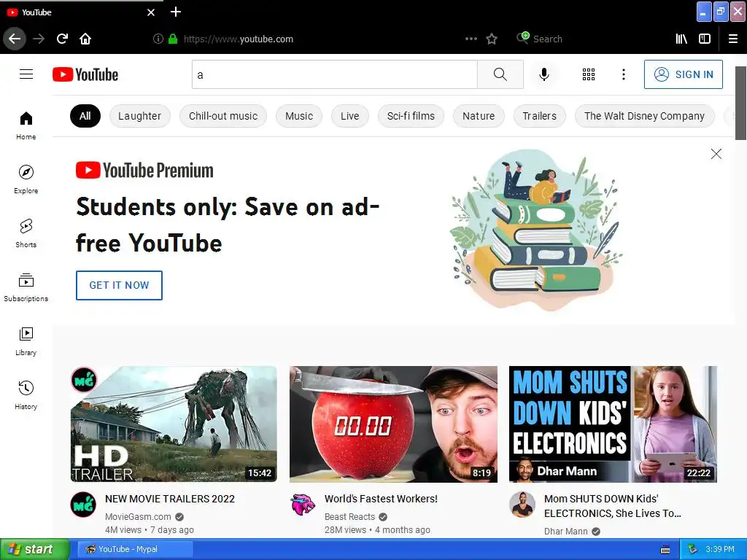The height and width of the screenshot is (560, 747).
Task: Select the Chill-out music chip
Action: point(223,116)
